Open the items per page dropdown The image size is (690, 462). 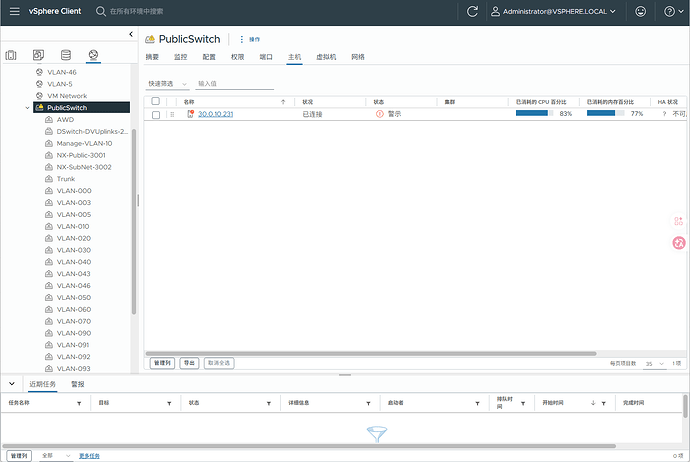pos(655,364)
